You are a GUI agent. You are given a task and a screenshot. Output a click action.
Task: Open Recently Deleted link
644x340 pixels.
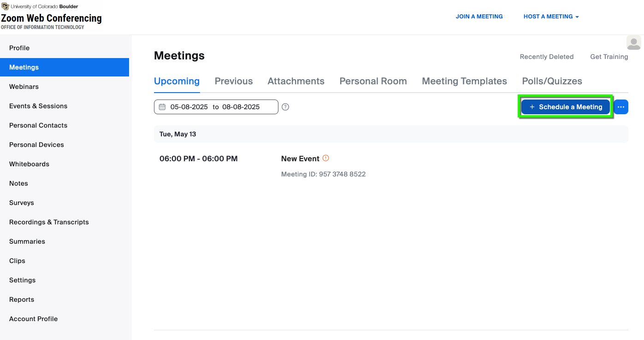coord(547,57)
